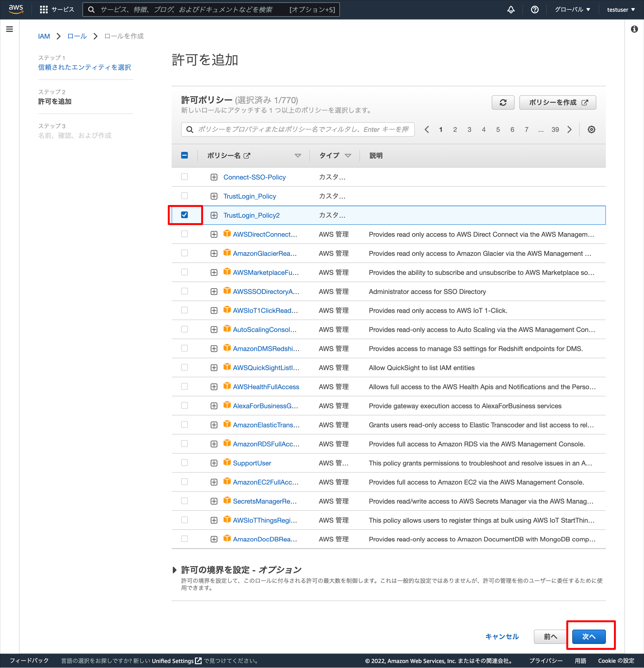Expand the AlexaForBusinessG policy row details
Screen dimensions: 644x668
[214, 406]
